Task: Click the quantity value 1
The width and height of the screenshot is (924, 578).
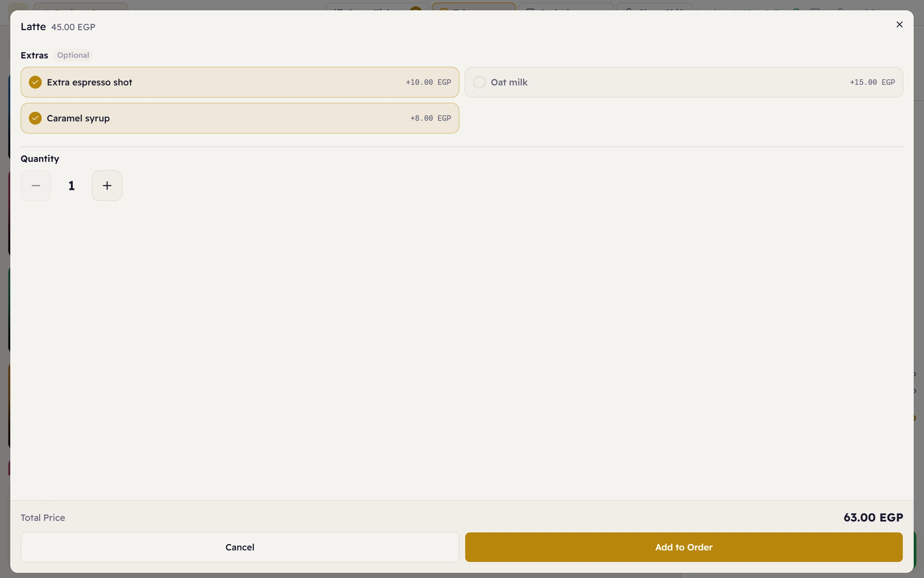Action: 72,186
